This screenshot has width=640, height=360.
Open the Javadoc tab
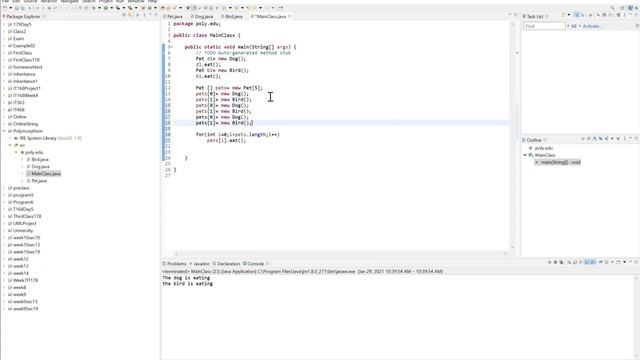point(200,264)
